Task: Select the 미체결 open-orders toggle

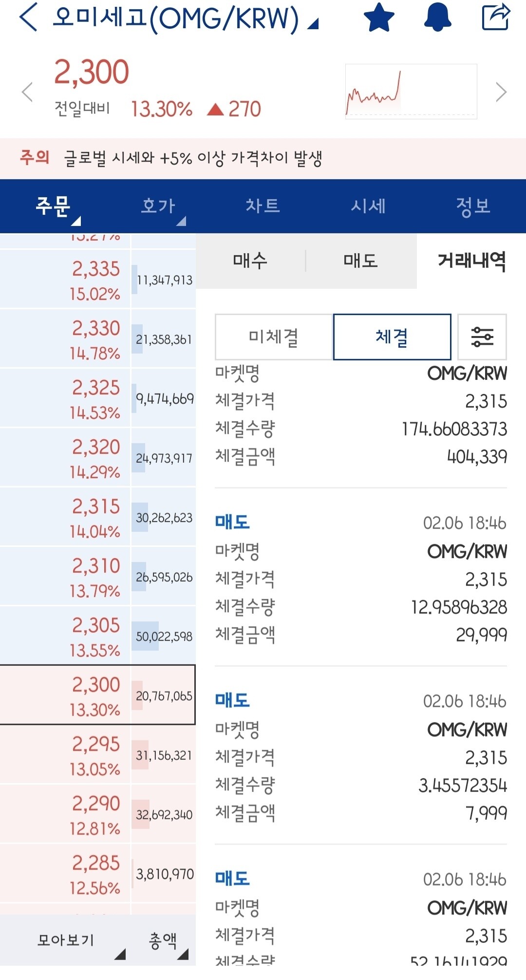Action: 274,336
